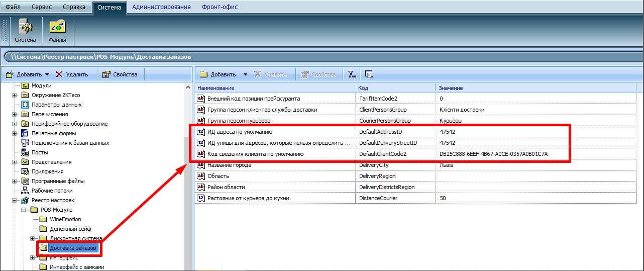Viewport: 644px width, 271px height.
Task: Open right panel Добавить dropdown arrow
Action: pyautogui.click(x=245, y=74)
